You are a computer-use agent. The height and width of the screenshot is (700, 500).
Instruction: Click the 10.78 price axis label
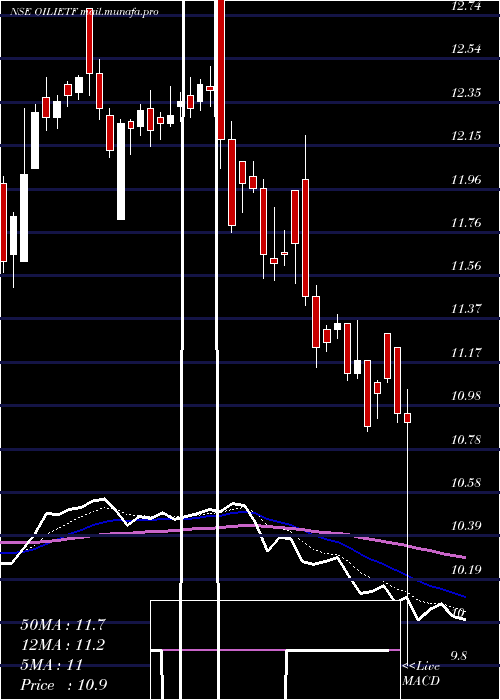tap(466, 440)
